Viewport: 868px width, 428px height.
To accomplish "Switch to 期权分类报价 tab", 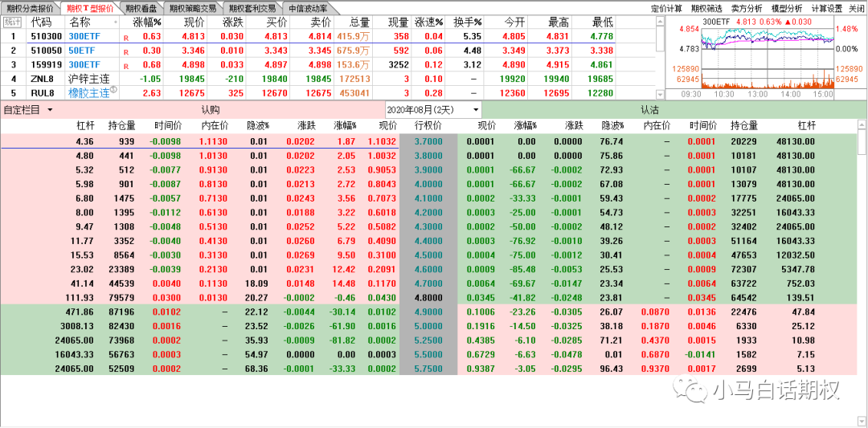I will pyautogui.click(x=30, y=8).
